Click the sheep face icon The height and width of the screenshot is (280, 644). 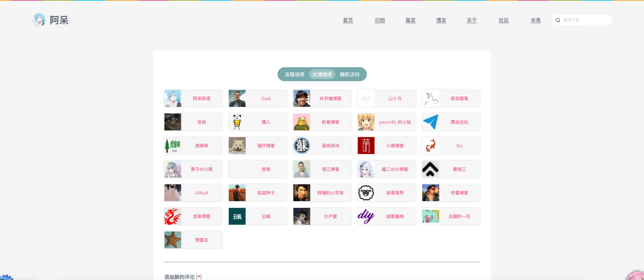pyautogui.click(x=366, y=193)
